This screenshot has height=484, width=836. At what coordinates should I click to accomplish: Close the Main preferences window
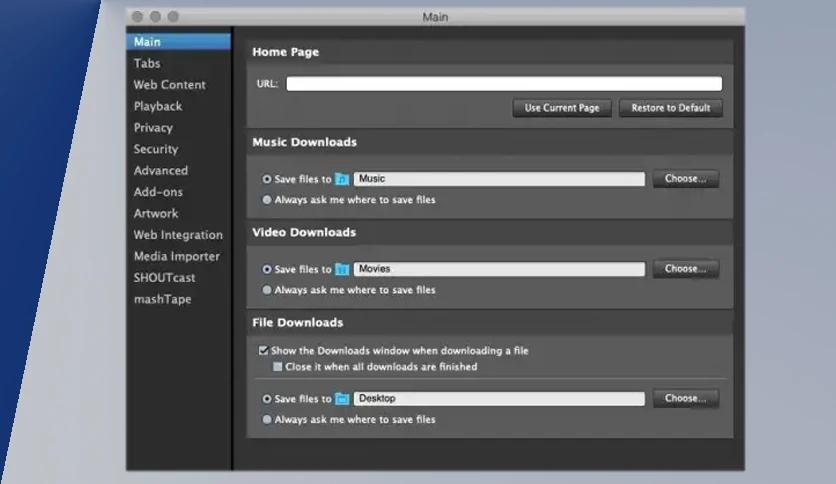coord(138,17)
